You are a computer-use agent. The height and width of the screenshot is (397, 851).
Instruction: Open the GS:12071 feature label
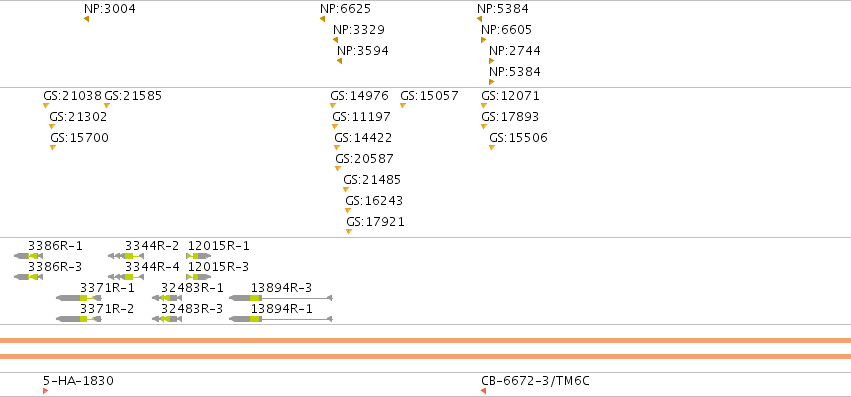(x=511, y=96)
